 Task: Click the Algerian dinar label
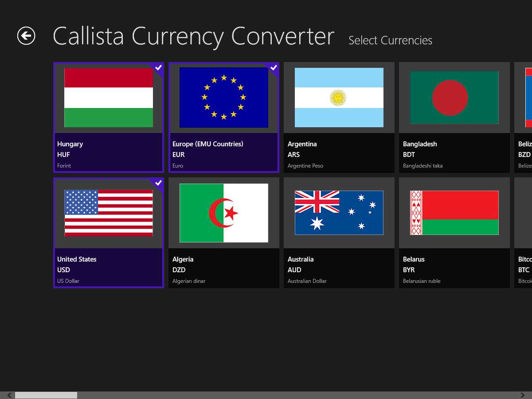(189, 281)
